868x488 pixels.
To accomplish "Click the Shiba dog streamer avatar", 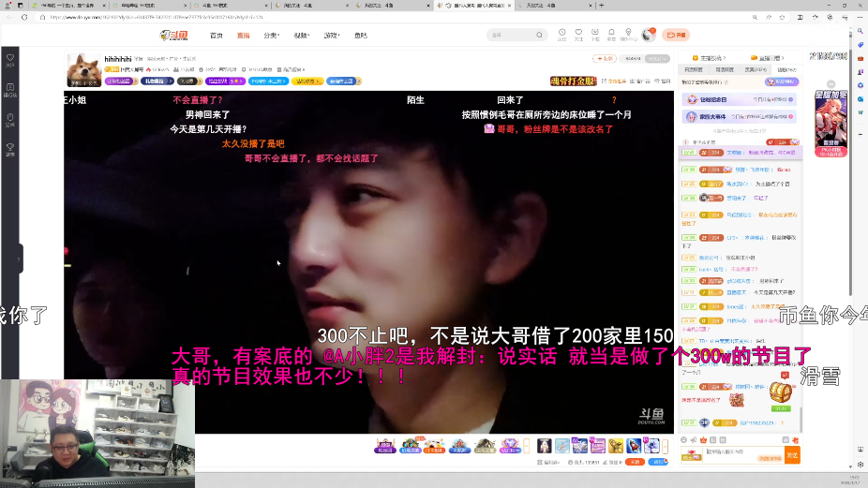I will [x=83, y=69].
